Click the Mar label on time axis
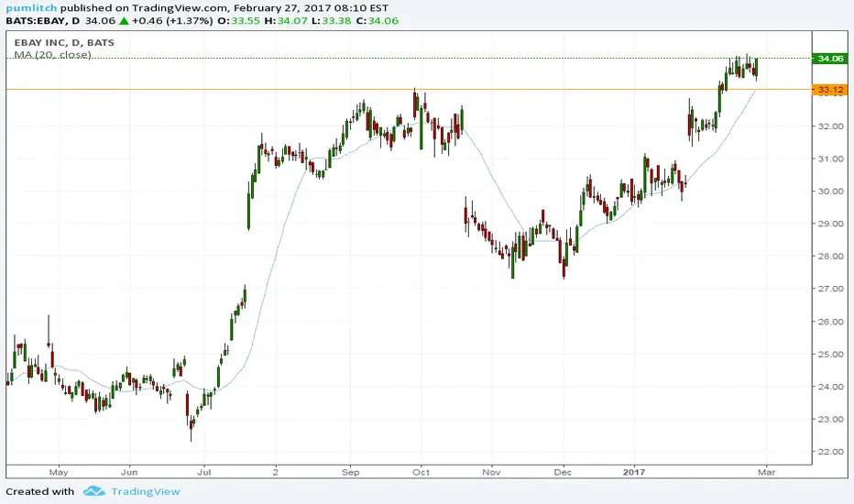854x504 pixels. point(766,473)
